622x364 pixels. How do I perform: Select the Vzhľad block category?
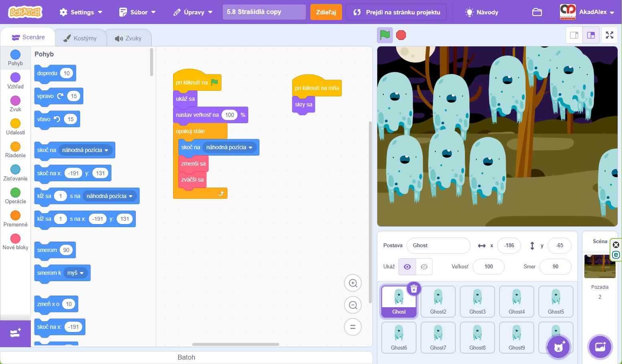tap(15, 81)
